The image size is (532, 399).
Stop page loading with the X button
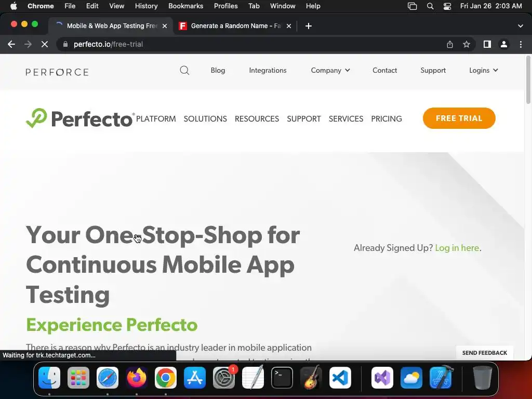click(45, 45)
